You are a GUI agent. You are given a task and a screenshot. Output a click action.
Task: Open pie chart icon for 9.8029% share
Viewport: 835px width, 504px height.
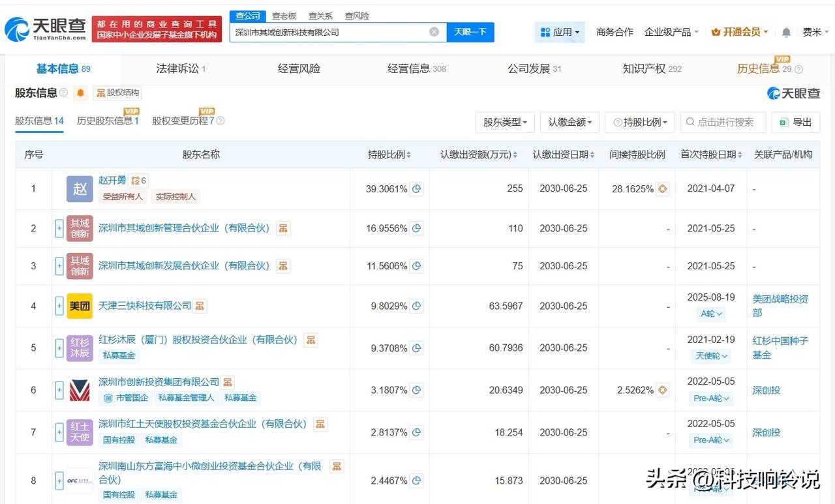[x=416, y=306]
